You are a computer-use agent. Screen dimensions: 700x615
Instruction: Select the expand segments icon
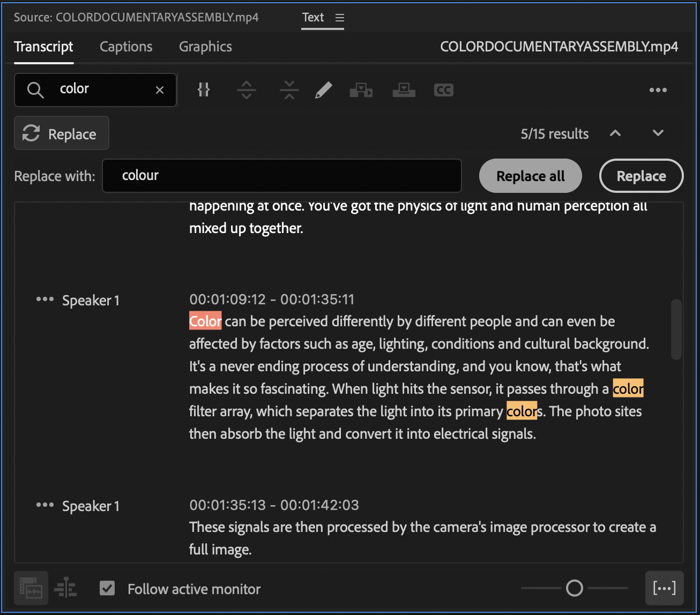[x=247, y=89]
